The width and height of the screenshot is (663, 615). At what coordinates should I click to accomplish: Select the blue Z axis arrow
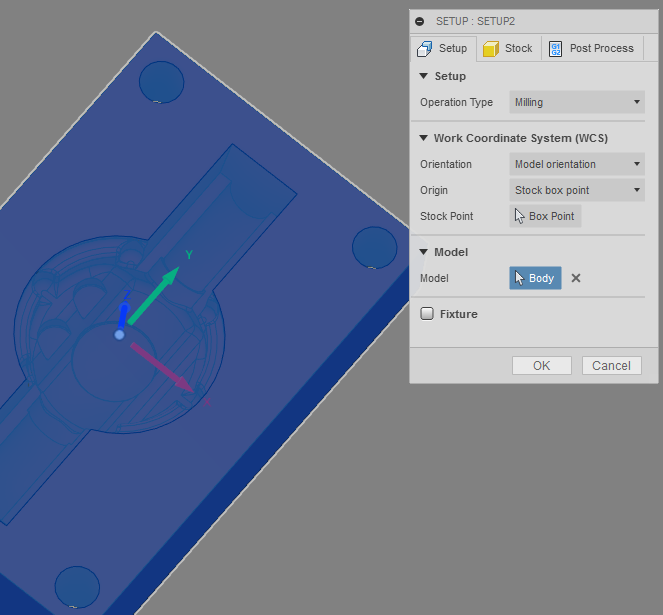(123, 315)
